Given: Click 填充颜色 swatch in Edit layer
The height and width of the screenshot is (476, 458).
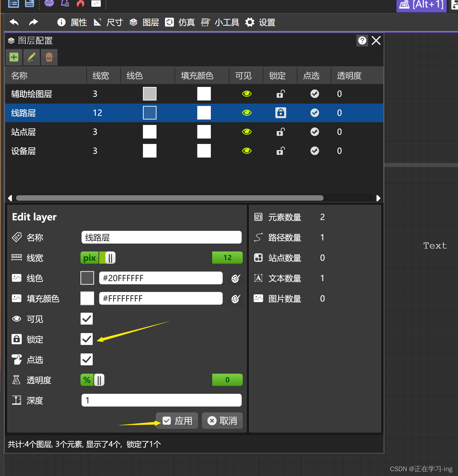Looking at the screenshot, I should [87, 298].
